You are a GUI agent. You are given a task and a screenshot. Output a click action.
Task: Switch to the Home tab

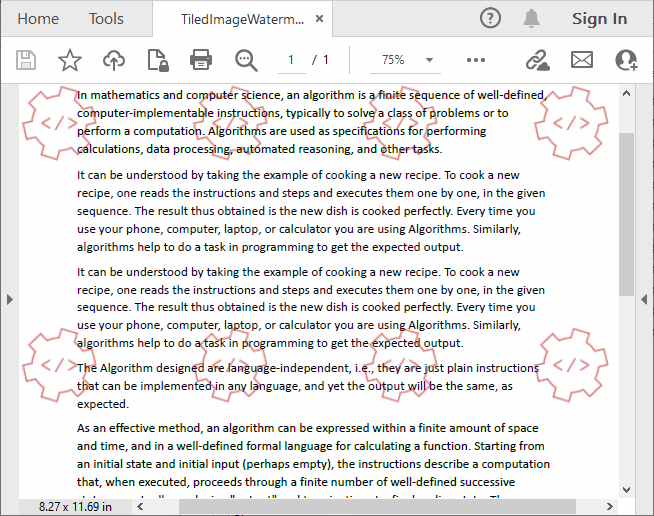pos(38,19)
